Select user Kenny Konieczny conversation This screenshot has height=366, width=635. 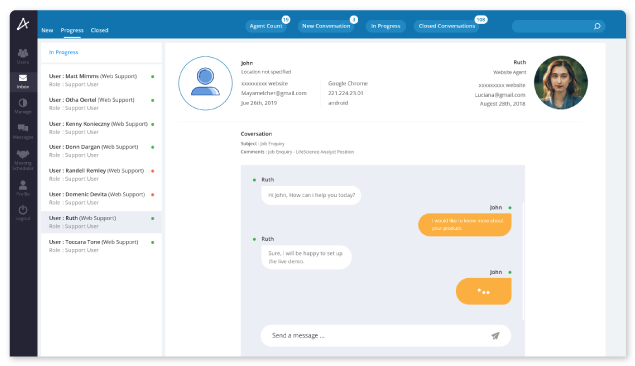[x=101, y=128]
